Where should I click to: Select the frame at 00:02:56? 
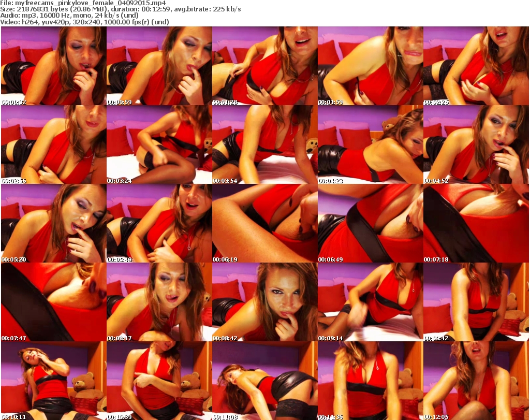54,144
